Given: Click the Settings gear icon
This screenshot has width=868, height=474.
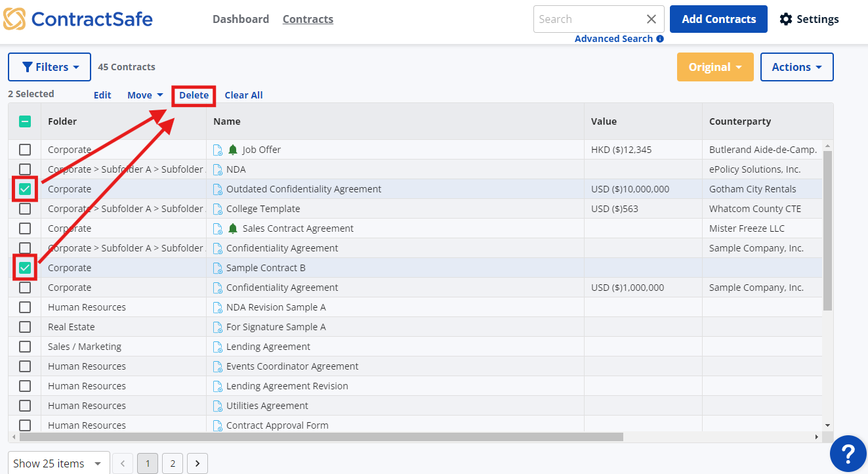Looking at the screenshot, I should (785, 19).
